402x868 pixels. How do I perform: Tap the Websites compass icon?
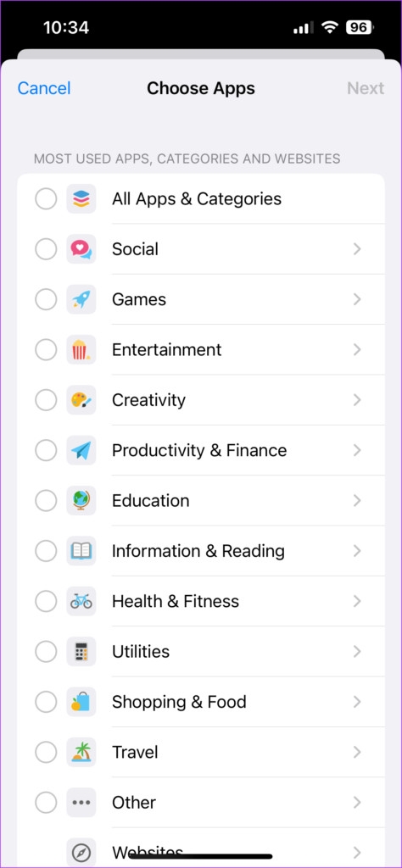pos(81,853)
